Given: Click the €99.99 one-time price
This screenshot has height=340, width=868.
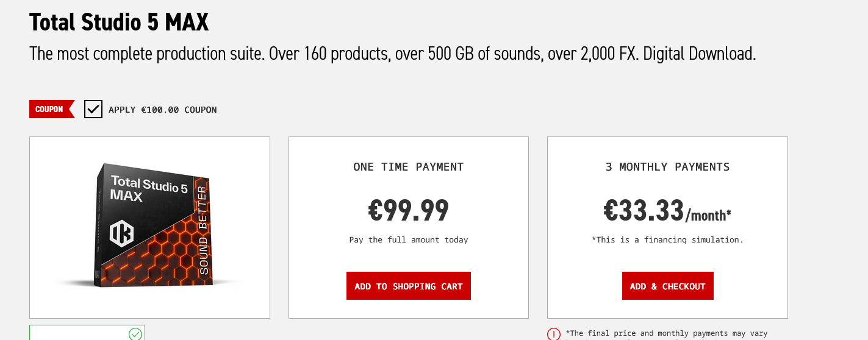Looking at the screenshot, I should (409, 211).
